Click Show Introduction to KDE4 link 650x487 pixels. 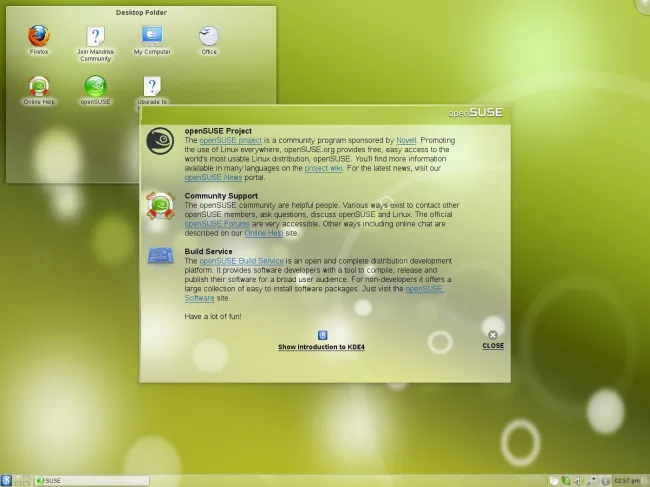[323, 346]
